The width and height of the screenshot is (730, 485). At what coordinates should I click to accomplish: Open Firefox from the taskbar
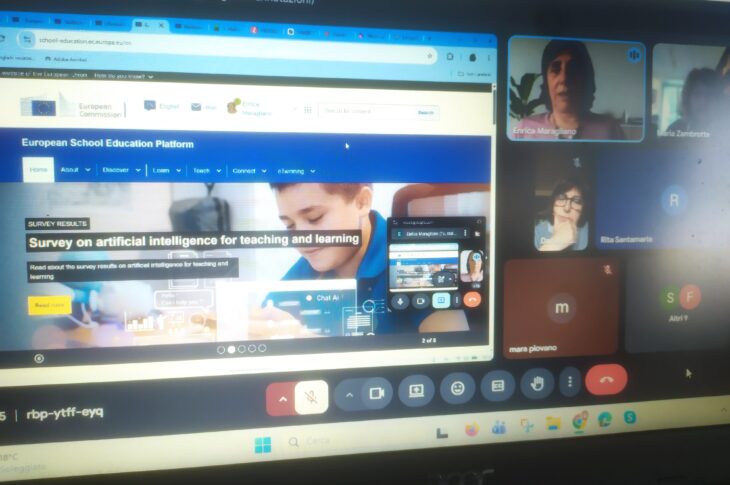(x=472, y=430)
